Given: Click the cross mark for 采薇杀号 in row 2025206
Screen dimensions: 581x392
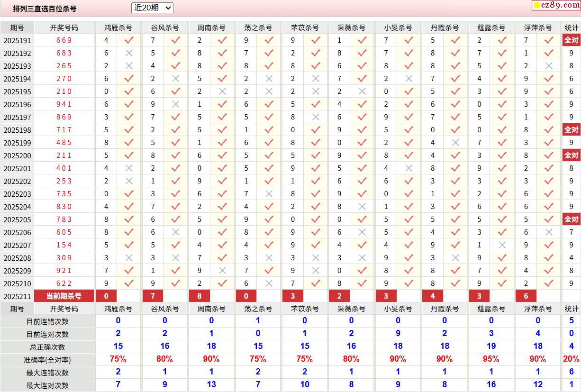Looking at the screenshot, I should point(362,232).
